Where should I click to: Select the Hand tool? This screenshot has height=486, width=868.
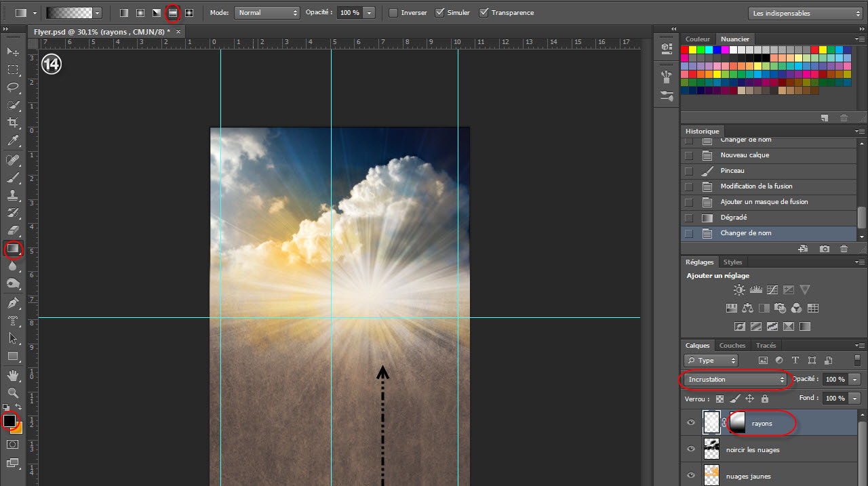pyautogui.click(x=13, y=375)
